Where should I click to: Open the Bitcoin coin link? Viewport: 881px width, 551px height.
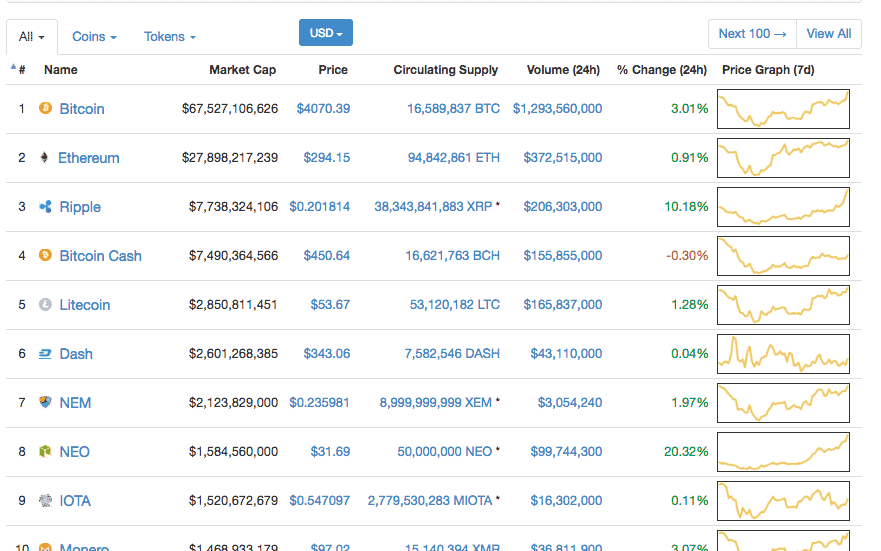tap(82, 108)
